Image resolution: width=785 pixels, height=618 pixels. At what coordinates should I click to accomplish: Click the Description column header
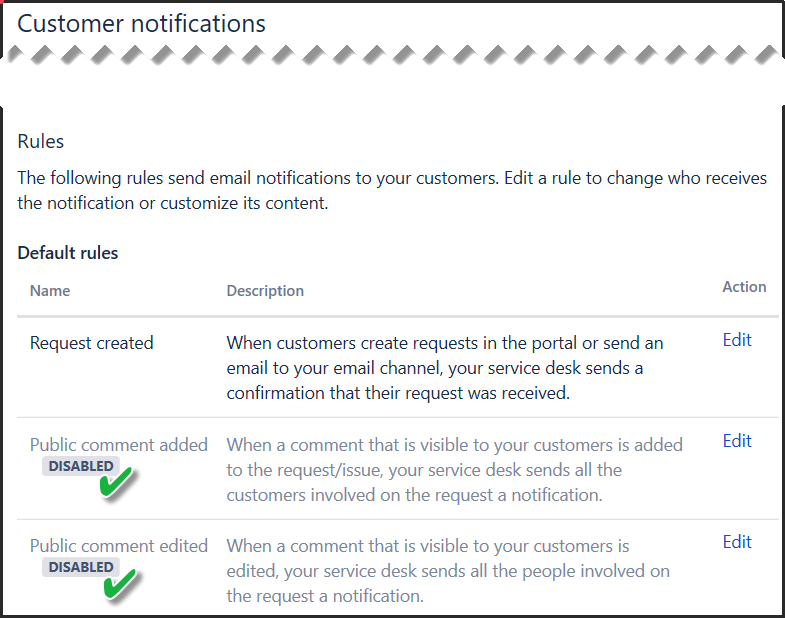(265, 291)
